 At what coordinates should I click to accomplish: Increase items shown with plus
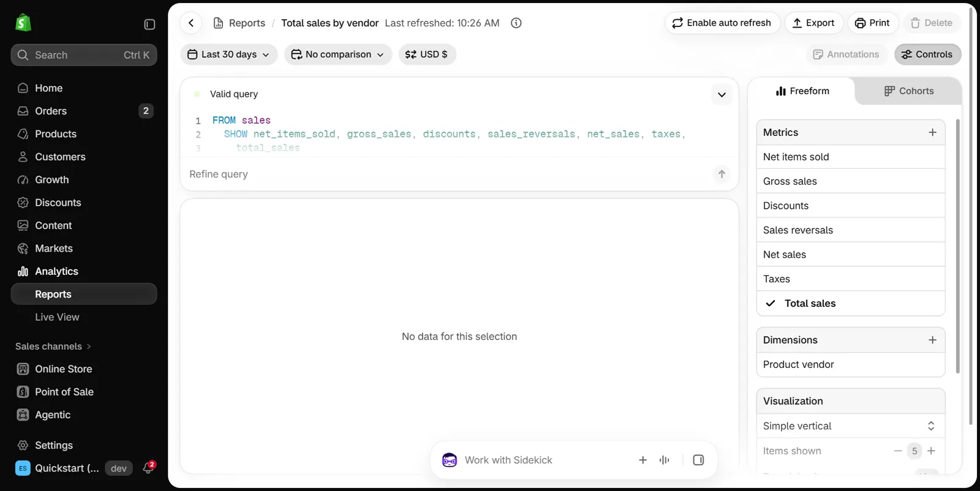[931, 451]
